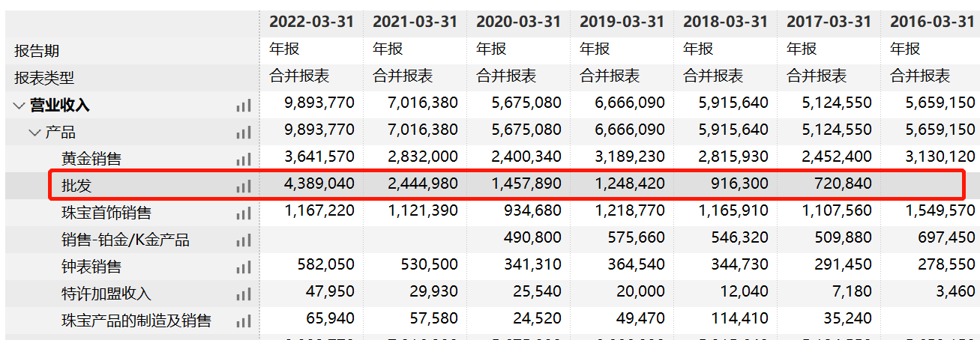Collapse the 营业收入 tree node
This screenshot has width=980, height=340.
click(x=19, y=106)
